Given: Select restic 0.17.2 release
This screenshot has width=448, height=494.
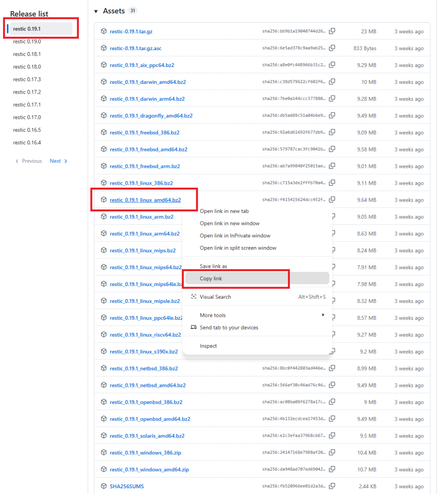Looking at the screenshot, I should [x=27, y=92].
